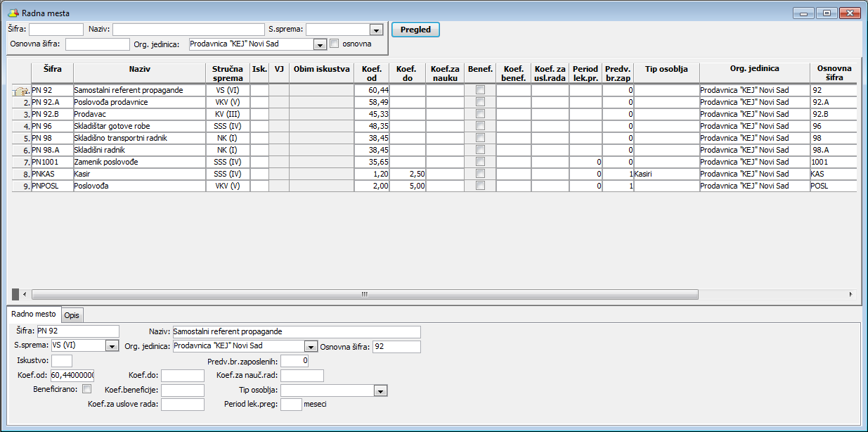Click the horizontal scrollbar thumb of the grid

(364, 294)
